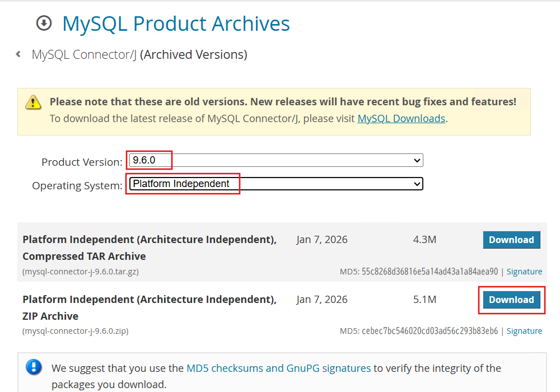Open the Operating System dropdown
This screenshot has width=560, height=392.
[x=276, y=184]
